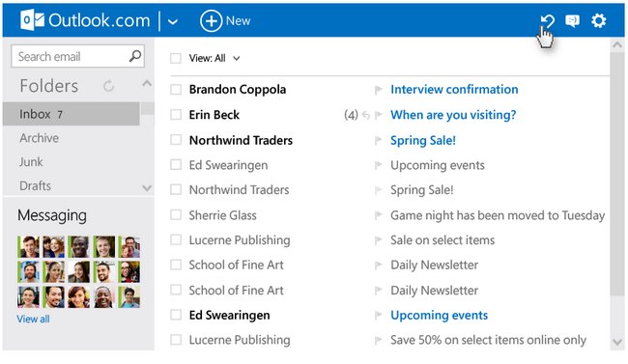Refresh folders with the circular arrow icon

(108, 86)
